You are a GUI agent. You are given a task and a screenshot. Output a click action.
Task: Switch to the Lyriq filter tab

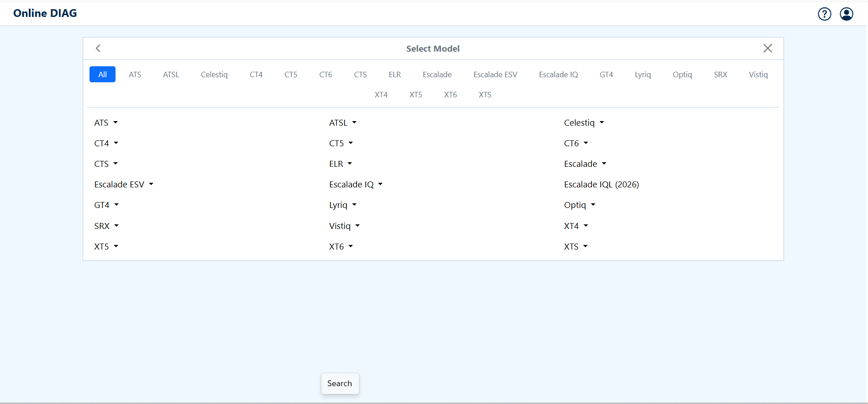click(642, 74)
